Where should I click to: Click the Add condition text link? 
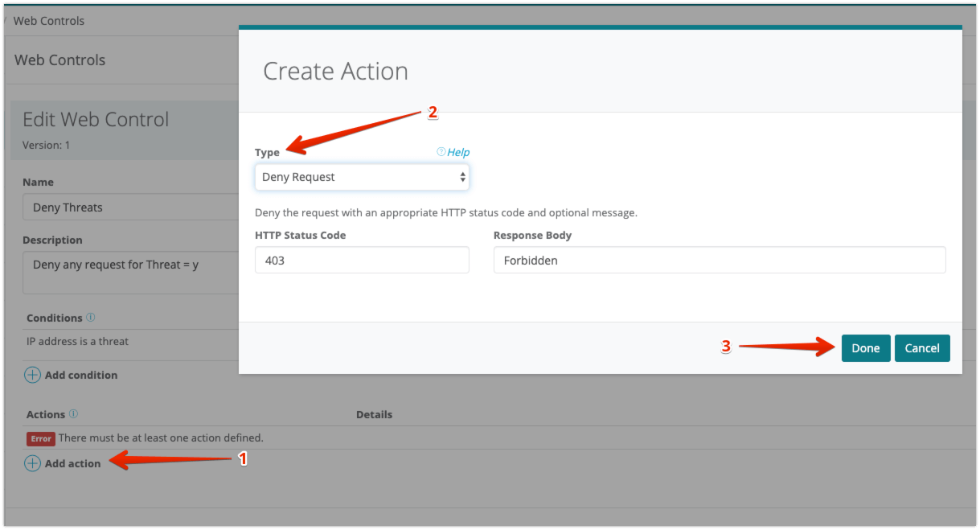click(x=81, y=375)
